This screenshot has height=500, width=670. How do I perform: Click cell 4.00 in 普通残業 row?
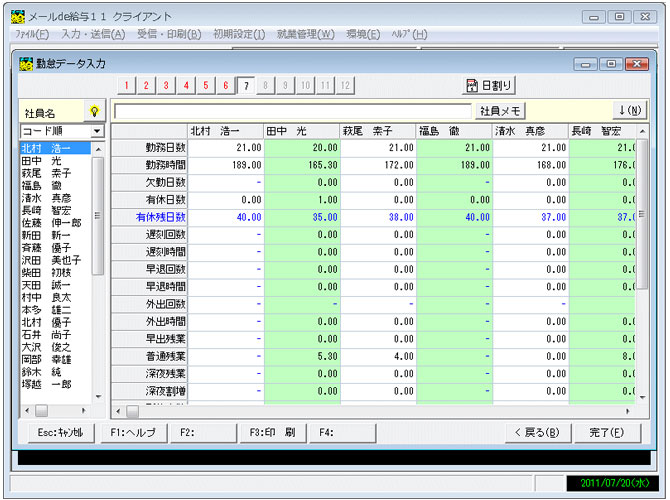pos(378,356)
